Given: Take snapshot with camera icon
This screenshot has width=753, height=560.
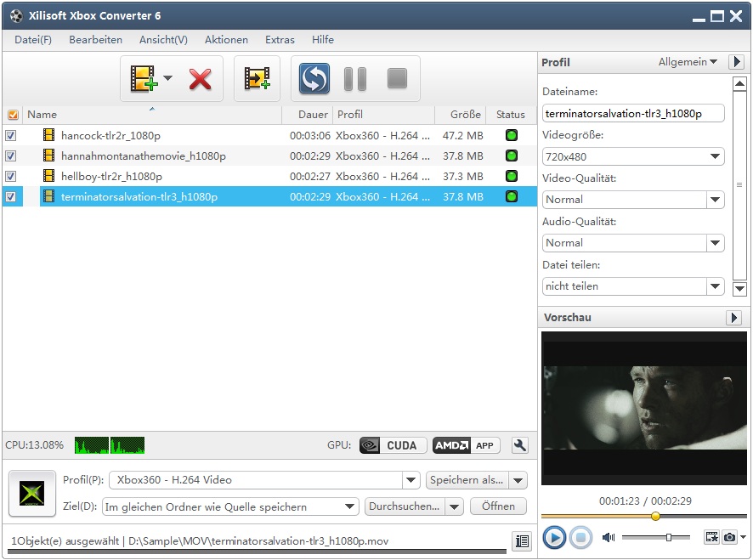Looking at the screenshot, I should click(x=729, y=537).
